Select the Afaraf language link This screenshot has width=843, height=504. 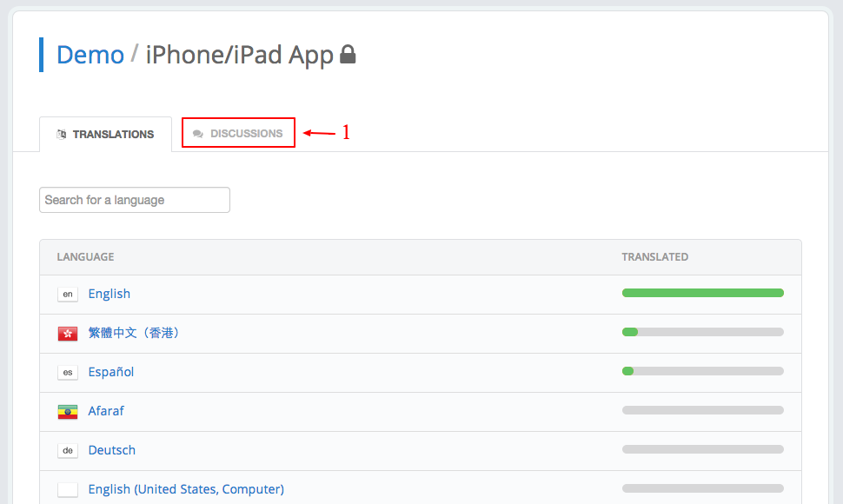(x=106, y=411)
